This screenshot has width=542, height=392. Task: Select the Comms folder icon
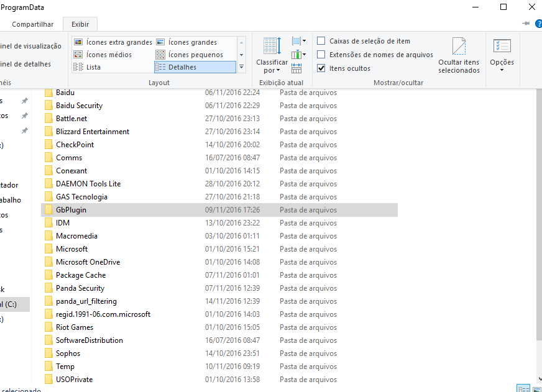[x=48, y=158]
